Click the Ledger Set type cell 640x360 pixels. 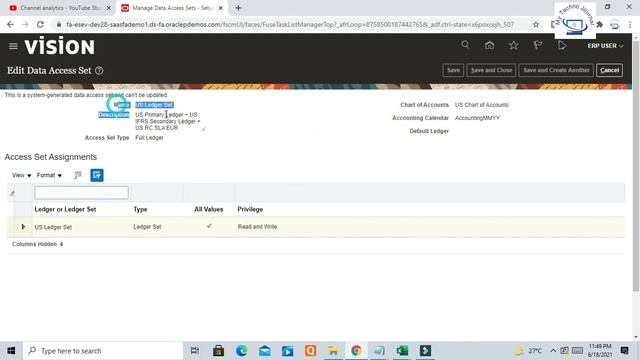tap(147, 227)
